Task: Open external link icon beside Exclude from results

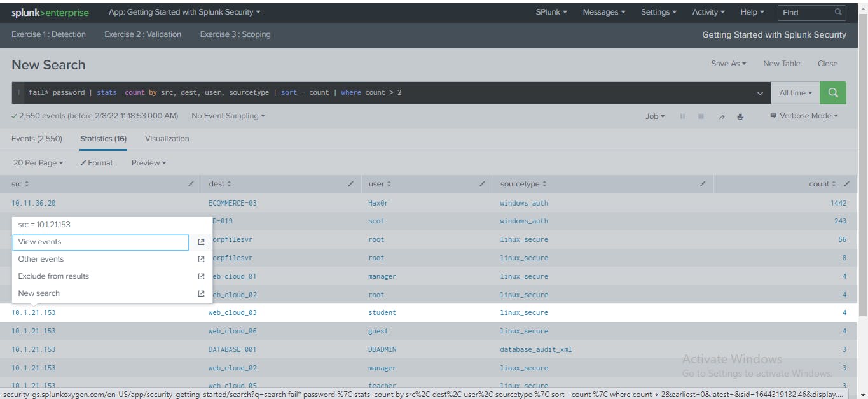Action: [201, 277]
